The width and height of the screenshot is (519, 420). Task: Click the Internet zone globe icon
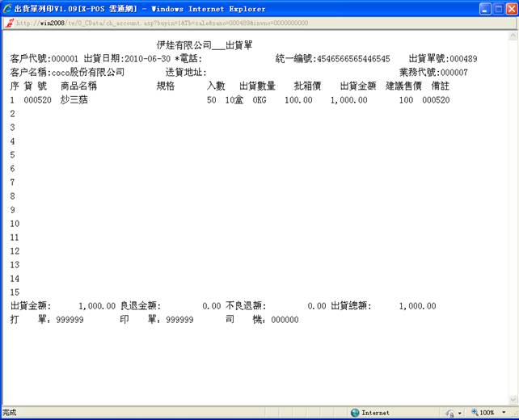pyautogui.click(x=355, y=412)
